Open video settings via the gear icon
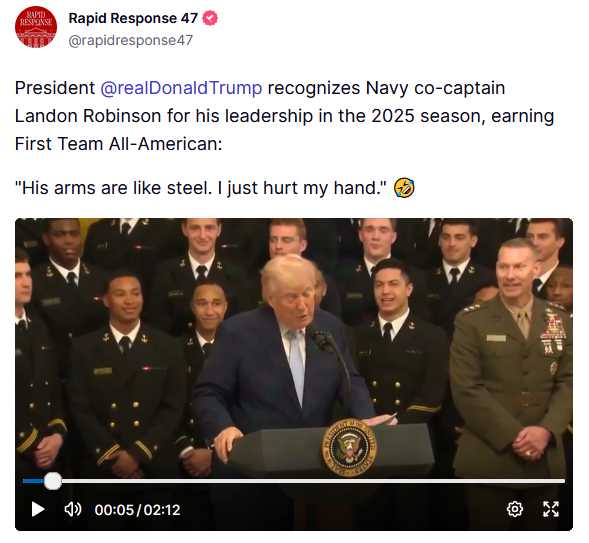 [x=515, y=509]
